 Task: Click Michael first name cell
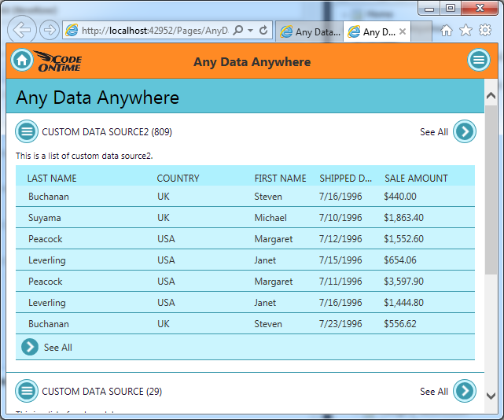[270, 218]
